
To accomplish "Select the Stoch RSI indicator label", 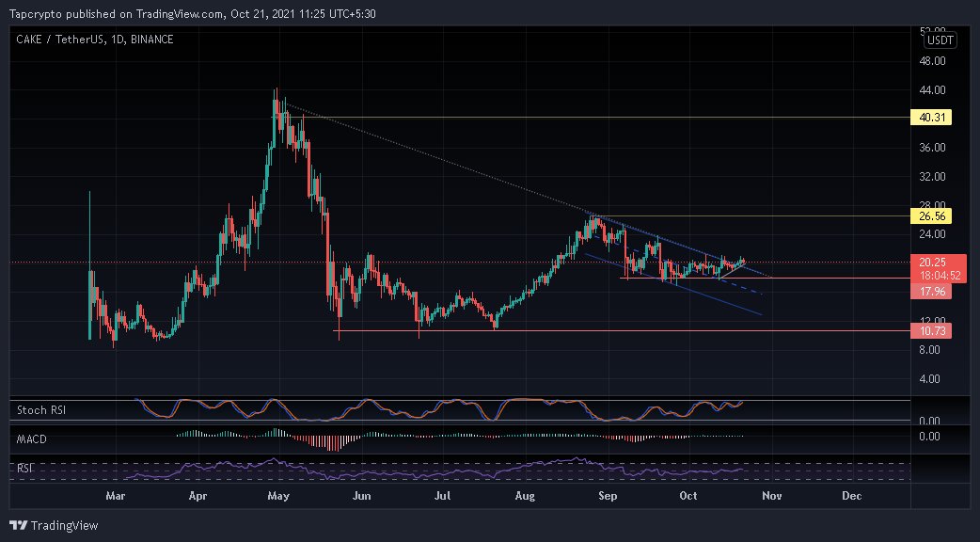I will click(40, 410).
